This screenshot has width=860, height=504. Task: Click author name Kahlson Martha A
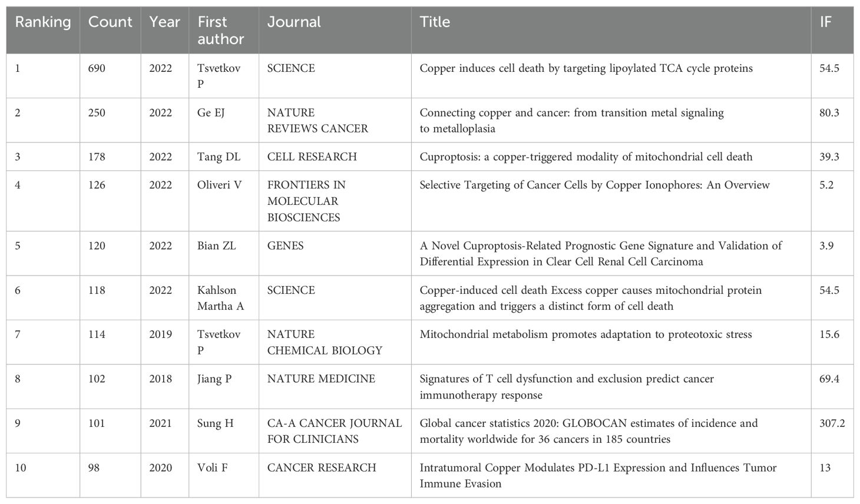220,298
